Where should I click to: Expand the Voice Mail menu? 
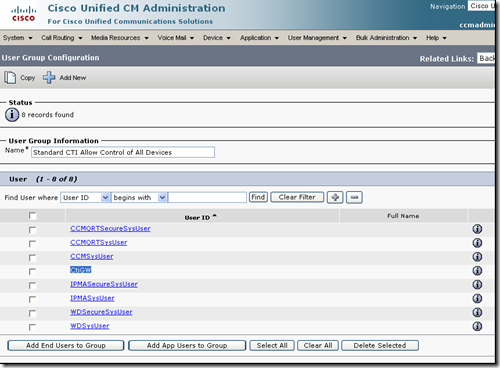pyautogui.click(x=176, y=38)
